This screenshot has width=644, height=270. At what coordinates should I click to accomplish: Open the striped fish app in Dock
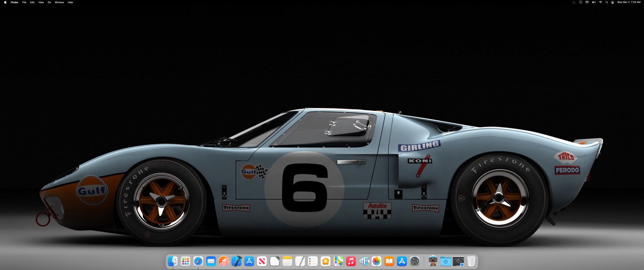click(364, 261)
